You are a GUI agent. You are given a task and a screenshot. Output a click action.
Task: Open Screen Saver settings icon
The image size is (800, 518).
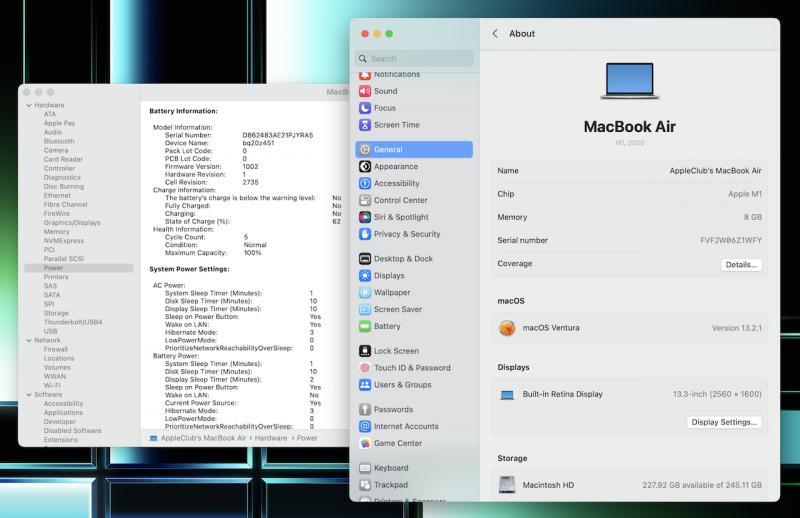[365, 309]
